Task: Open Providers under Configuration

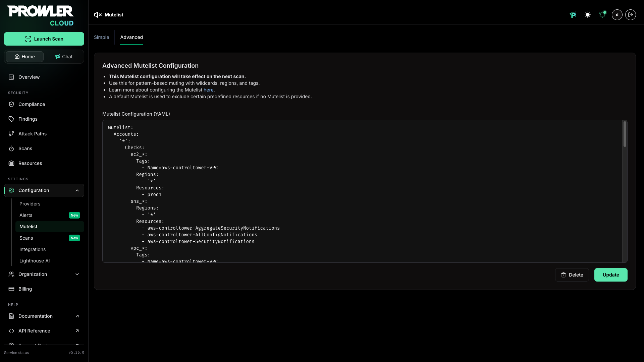Action: (x=30, y=204)
